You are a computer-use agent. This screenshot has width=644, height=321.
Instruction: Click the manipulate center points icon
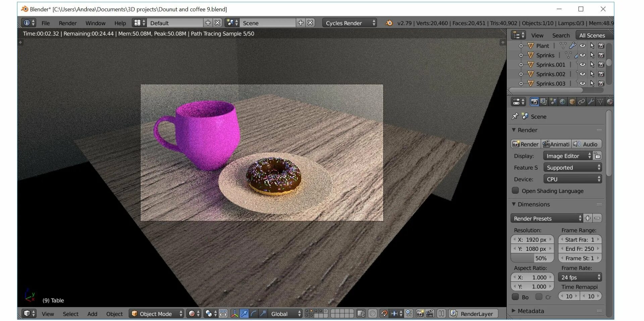coord(223,314)
